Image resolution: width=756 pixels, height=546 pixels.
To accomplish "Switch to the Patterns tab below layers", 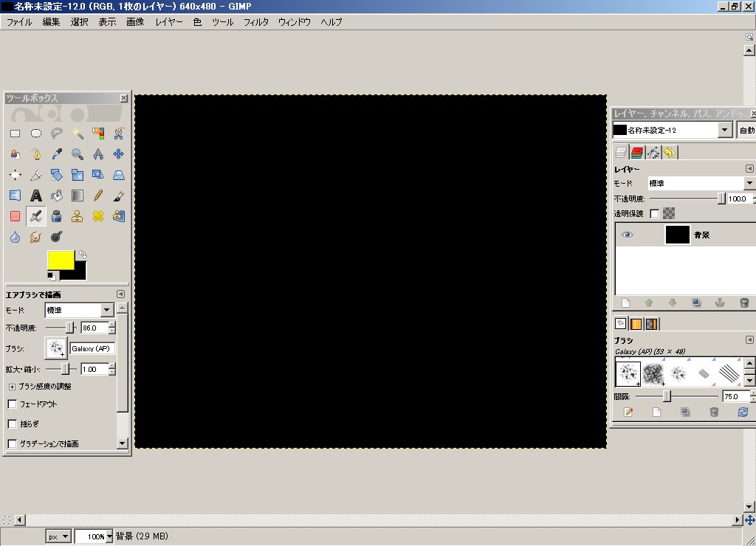I will click(x=636, y=324).
